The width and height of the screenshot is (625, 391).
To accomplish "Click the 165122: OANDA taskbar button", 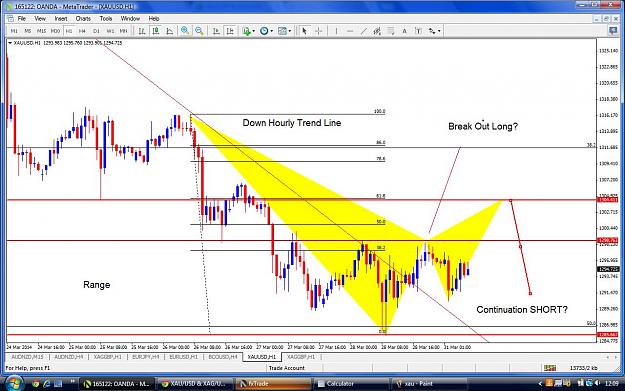I will click(x=116, y=384).
